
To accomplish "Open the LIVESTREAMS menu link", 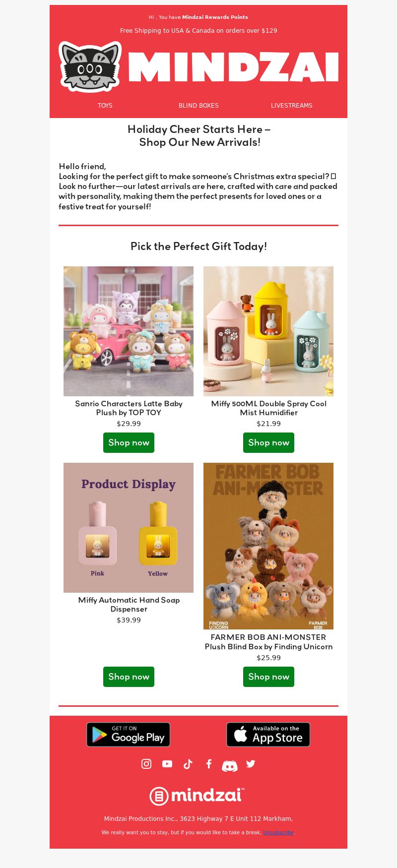I will (x=292, y=106).
